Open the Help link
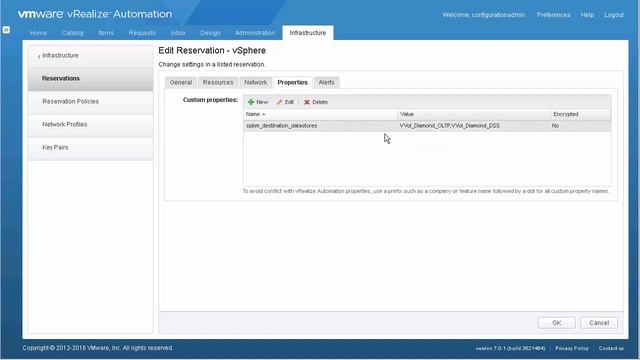This screenshot has width=640, height=360. (587, 15)
